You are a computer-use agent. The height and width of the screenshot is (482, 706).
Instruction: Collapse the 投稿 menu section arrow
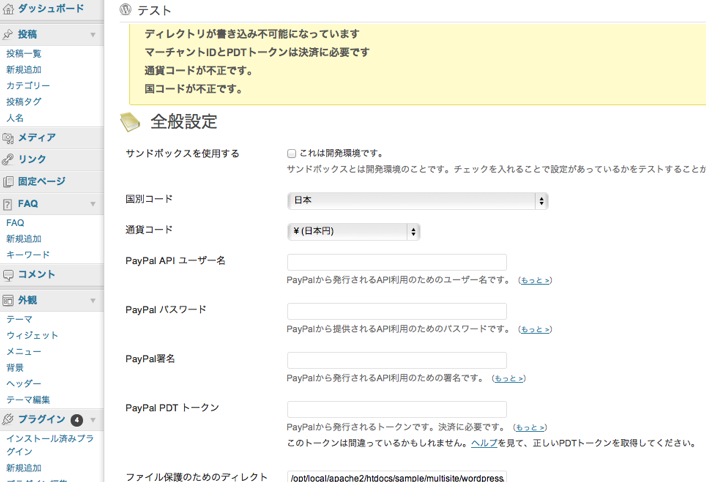[x=93, y=35]
